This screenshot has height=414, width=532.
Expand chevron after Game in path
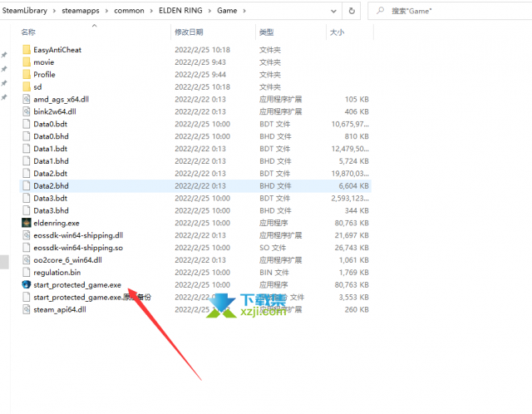[x=244, y=11]
